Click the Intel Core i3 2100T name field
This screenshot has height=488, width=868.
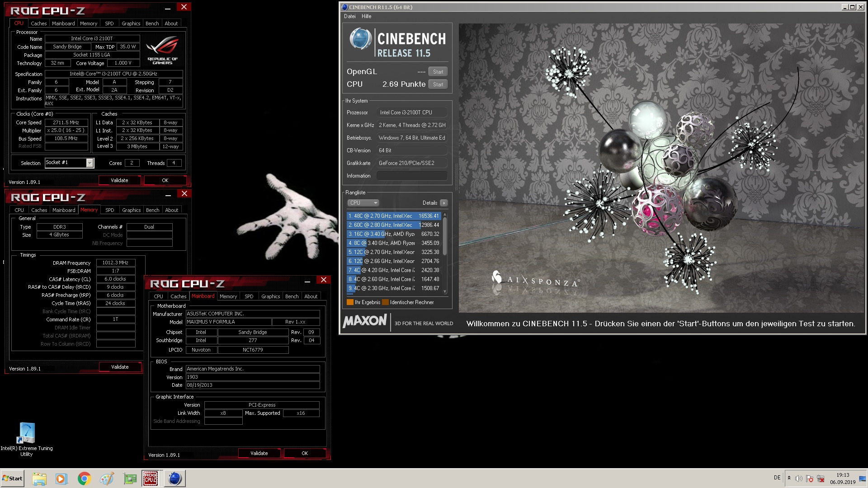(92, 38)
